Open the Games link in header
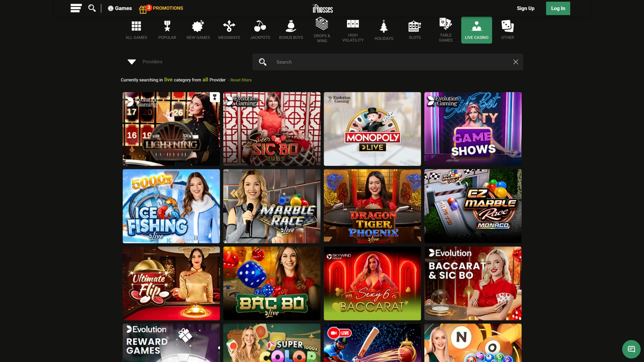This screenshot has width=644, height=362. pos(120,8)
